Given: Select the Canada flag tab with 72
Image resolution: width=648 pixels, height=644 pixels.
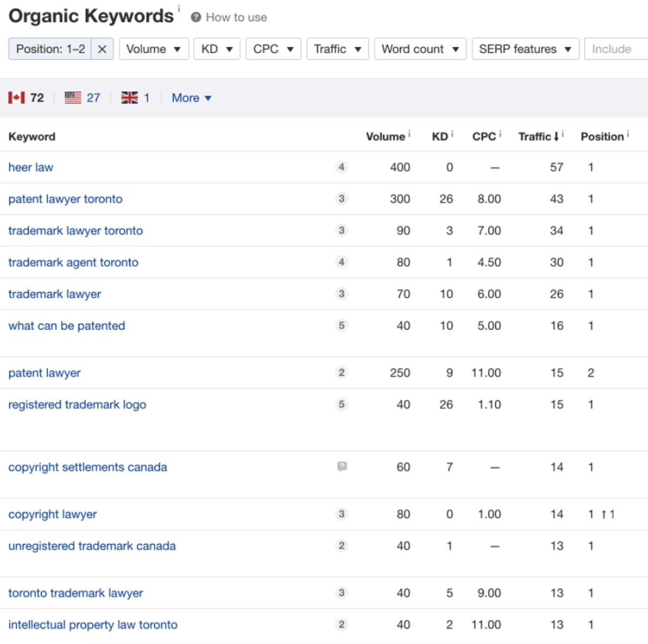Looking at the screenshot, I should [x=26, y=98].
